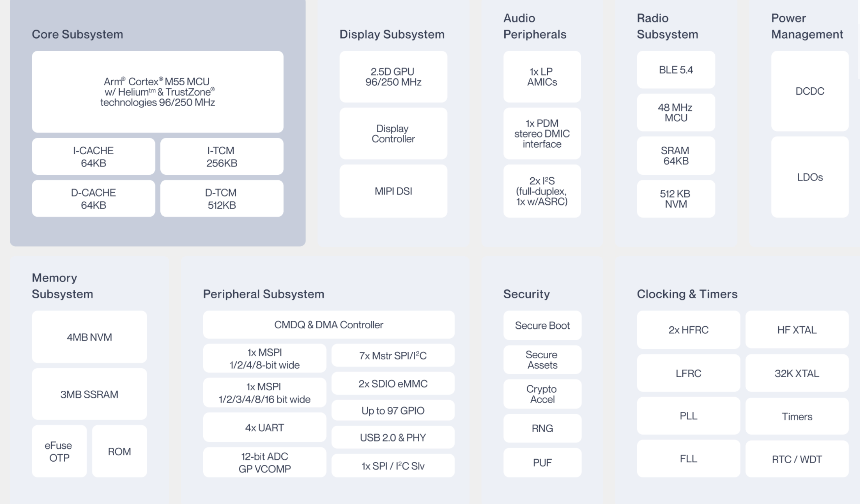Click the Secure Boot block

click(542, 325)
